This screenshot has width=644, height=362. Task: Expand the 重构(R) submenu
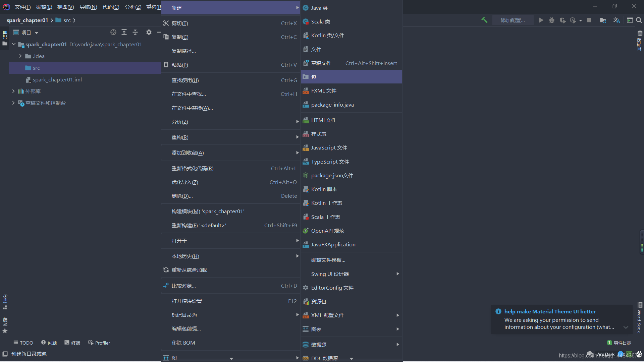click(x=230, y=137)
